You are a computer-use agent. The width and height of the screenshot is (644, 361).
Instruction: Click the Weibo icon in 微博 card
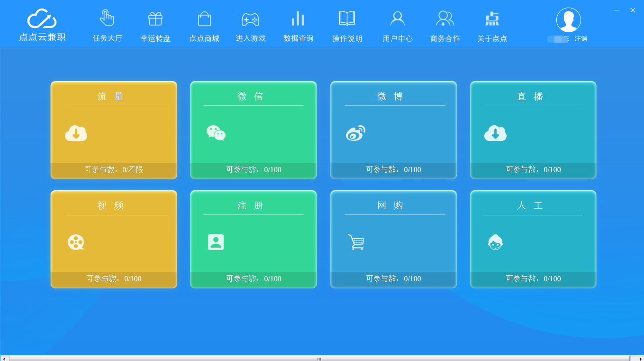(x=356, y=133)
